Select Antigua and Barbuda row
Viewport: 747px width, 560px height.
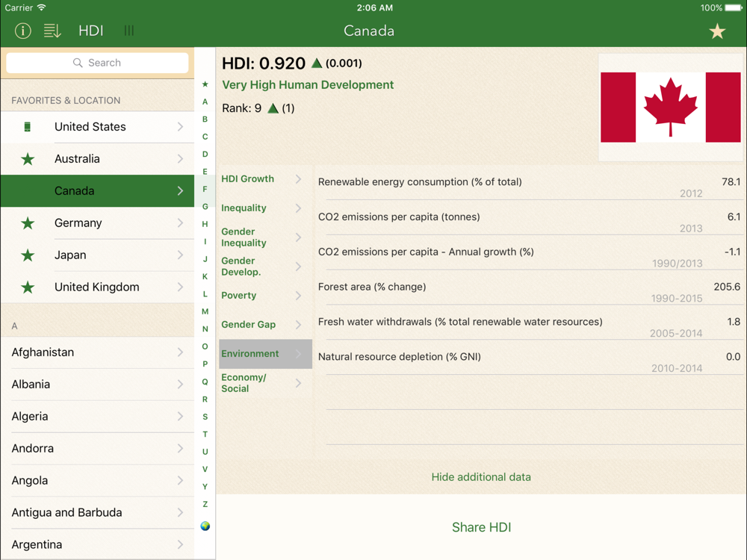pyautogui.click(x=97, y=512)
